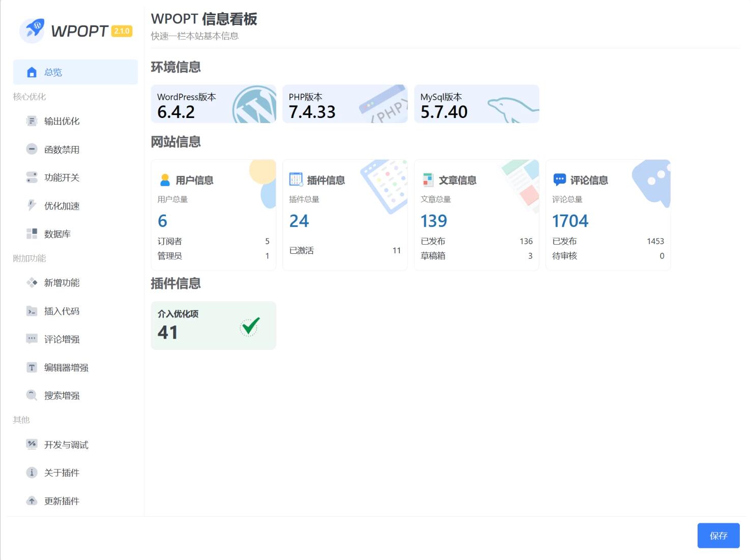The image size is (751, 560).
Task: Select the 总览 home icon
Action: (32, 72)
